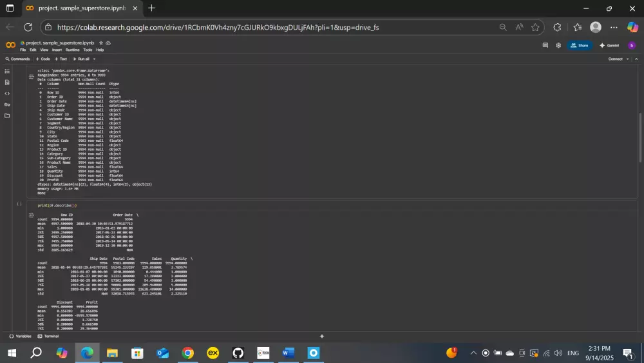Viewport: 644px width, 363px height.
Task: Open browser Extensions icon
Action: coord(557,27)
